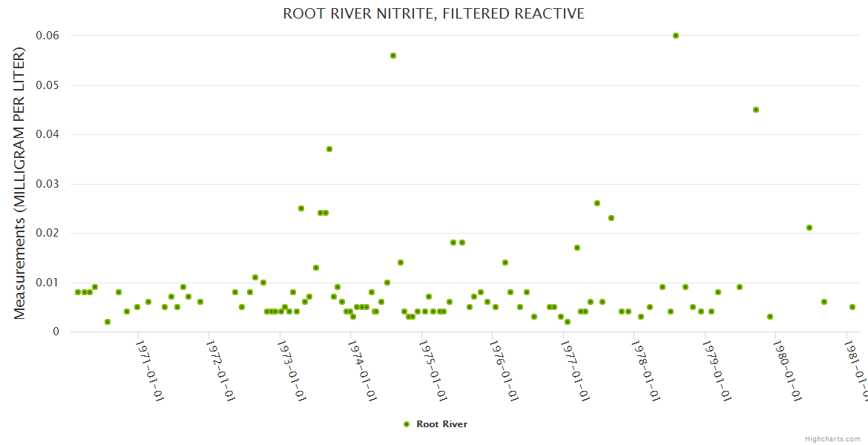The height and width of the screenshot is (445, 868).
Task: Click the 0.021 data point in 1980
Action: 809,228
